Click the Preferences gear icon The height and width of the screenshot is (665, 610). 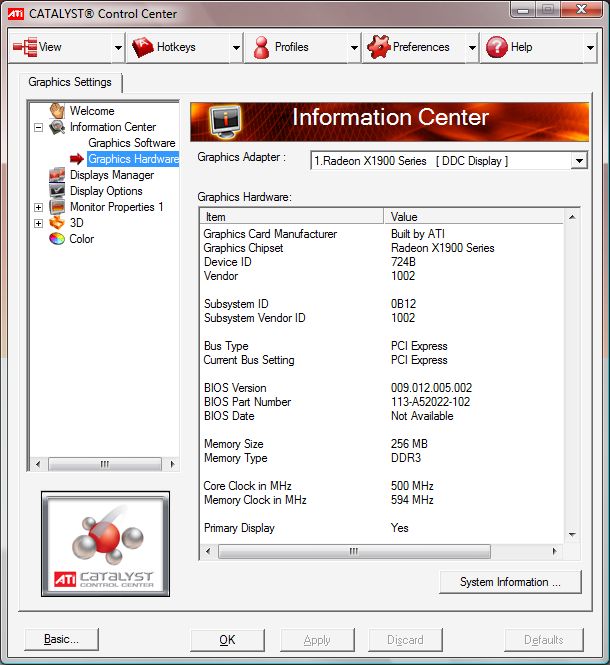click(x=378, y=47)
